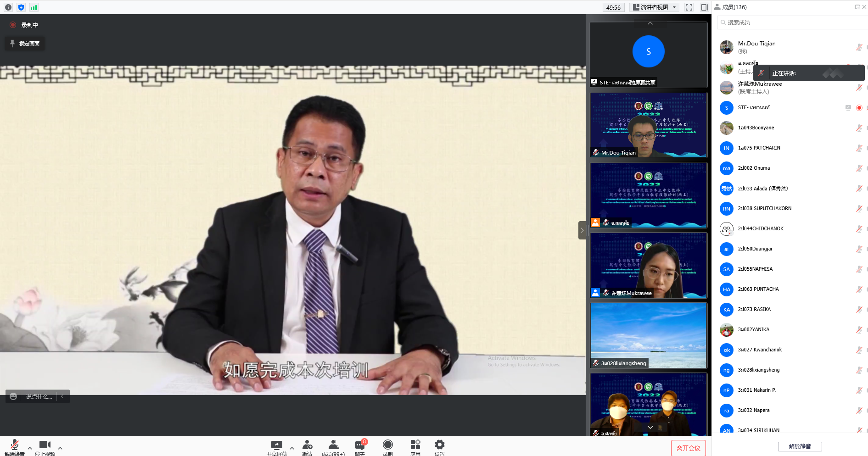Image resolution: width=868 pixels, height=456 pixels.
Task: Focus the search members field
Action: pyautogui.click(x=792, y=22)
